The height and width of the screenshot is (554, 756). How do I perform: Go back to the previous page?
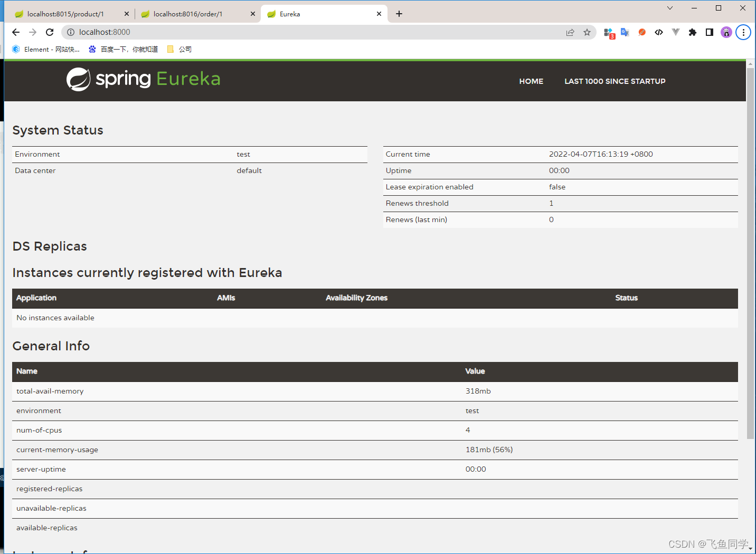coord(16,32)
